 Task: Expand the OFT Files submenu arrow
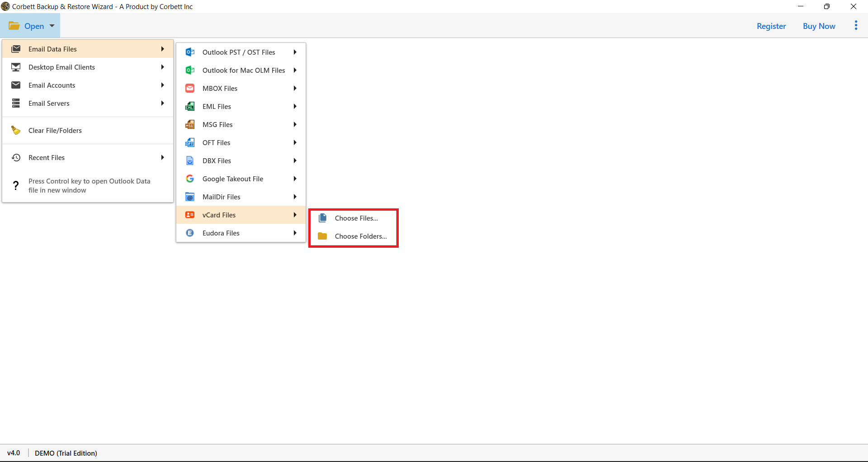(295, 142)
